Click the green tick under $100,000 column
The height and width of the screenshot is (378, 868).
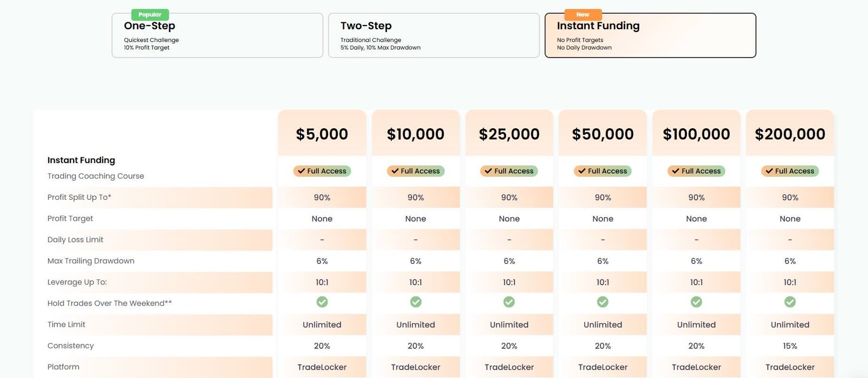coord(696,302)
